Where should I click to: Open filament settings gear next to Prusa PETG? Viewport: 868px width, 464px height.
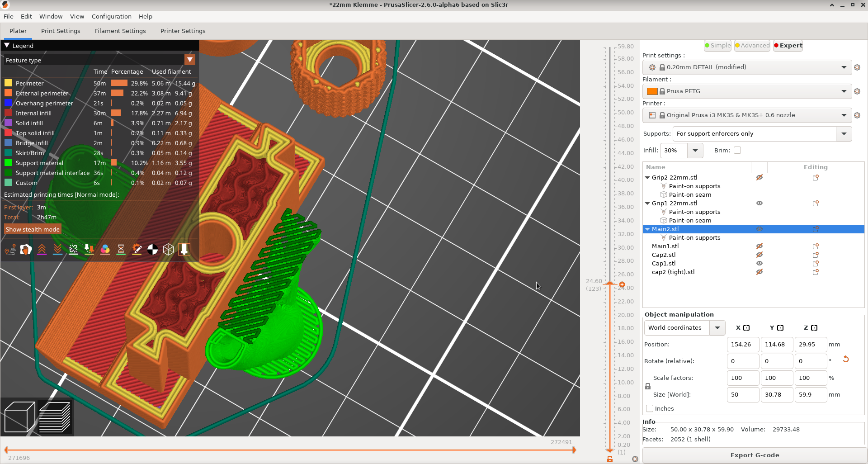tap(857, 91)
